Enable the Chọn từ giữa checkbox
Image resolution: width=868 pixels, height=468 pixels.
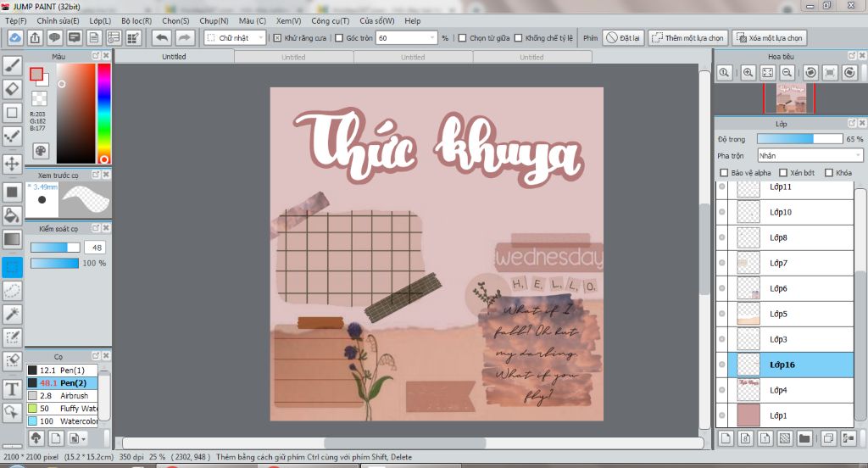463,37
